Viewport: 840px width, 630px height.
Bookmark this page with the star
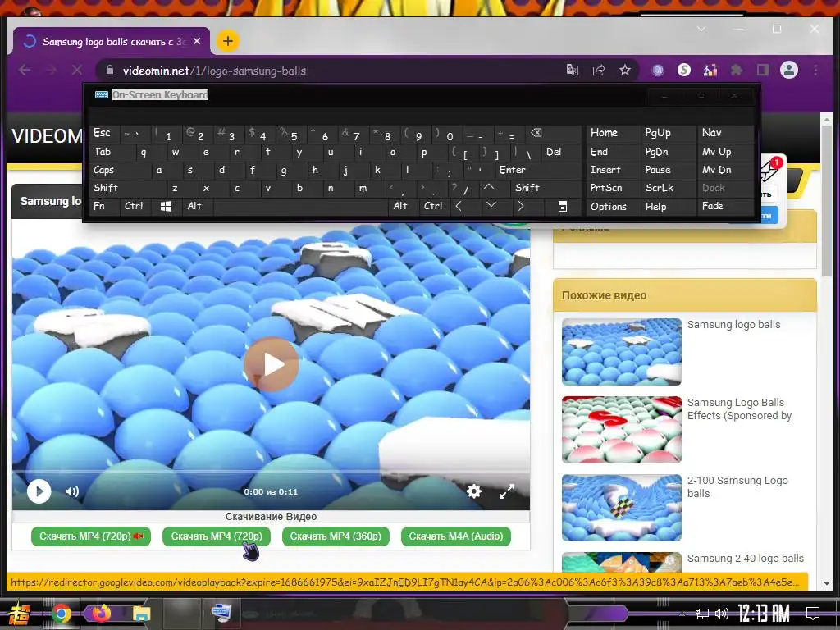[625, 71]
